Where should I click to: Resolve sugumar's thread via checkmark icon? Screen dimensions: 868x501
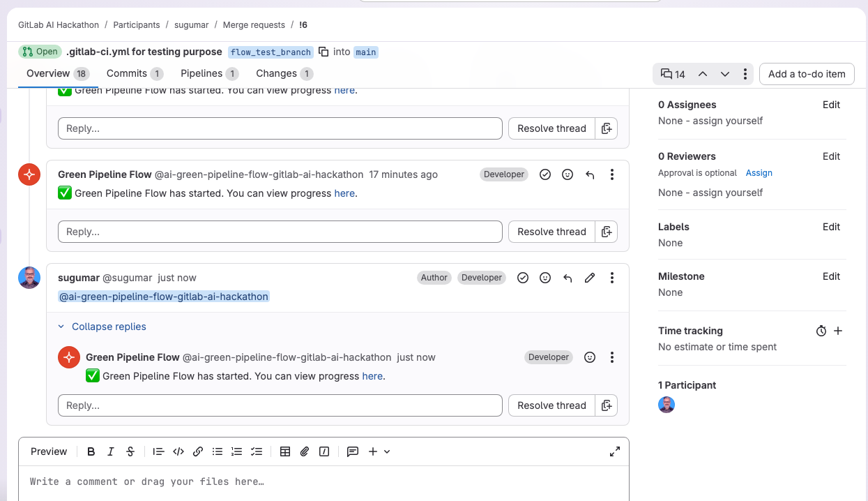coord(523,278)
